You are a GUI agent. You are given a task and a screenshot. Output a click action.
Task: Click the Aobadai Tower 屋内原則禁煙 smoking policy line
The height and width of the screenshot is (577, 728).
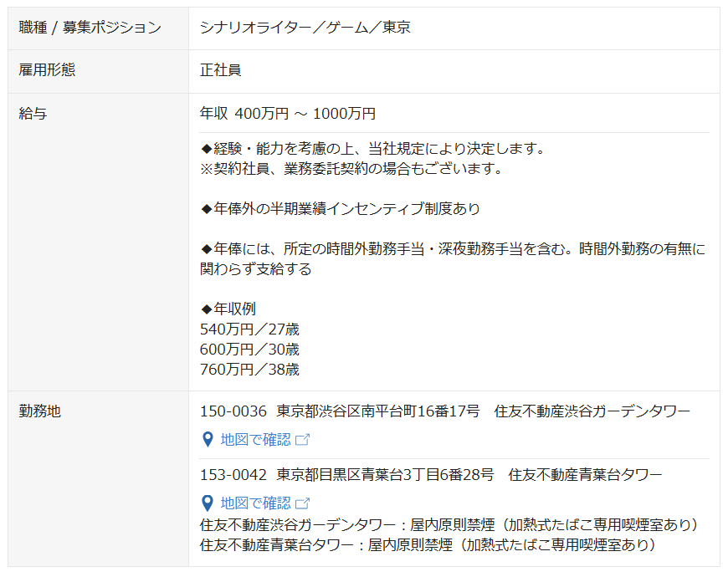coord(427,545)
